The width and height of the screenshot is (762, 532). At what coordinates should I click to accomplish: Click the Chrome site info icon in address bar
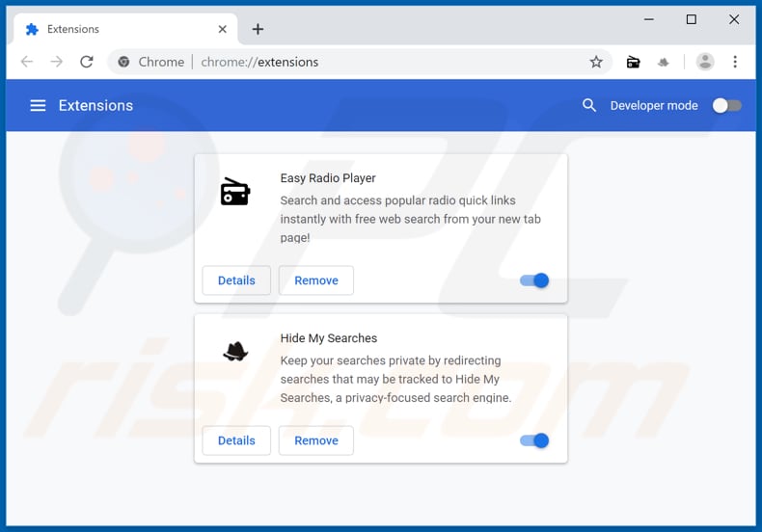coord(123,62)
